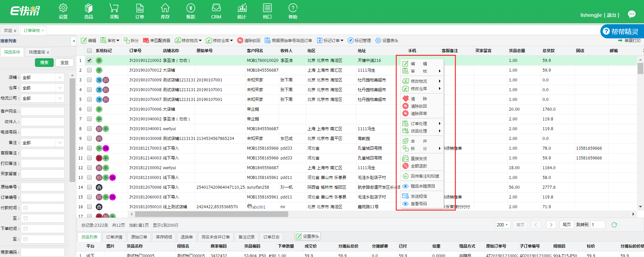Choose 查看号码 in the context menu
Image resolution: width=644 pixels, height=257 pixels.
pyautogui.click(x=422, y=204)
